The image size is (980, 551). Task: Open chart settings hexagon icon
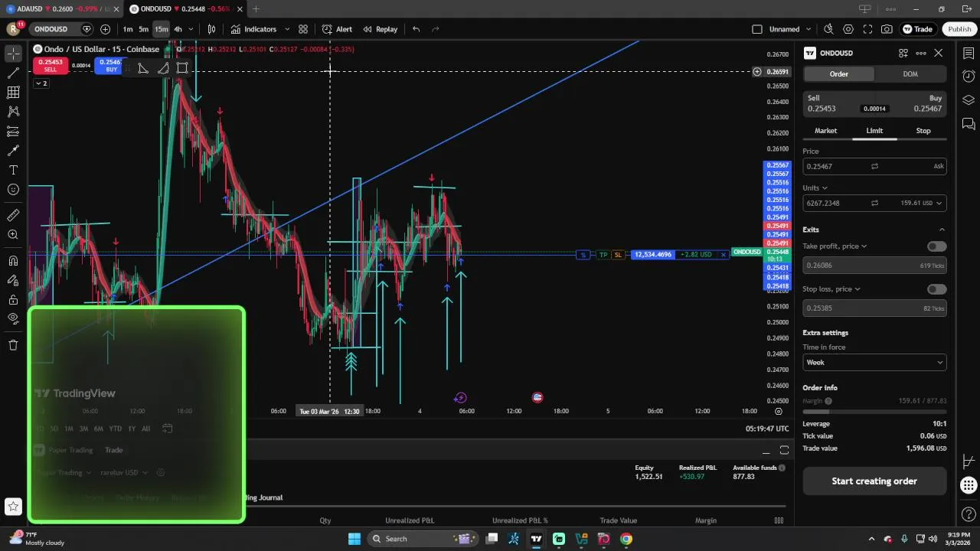(848, 29)
